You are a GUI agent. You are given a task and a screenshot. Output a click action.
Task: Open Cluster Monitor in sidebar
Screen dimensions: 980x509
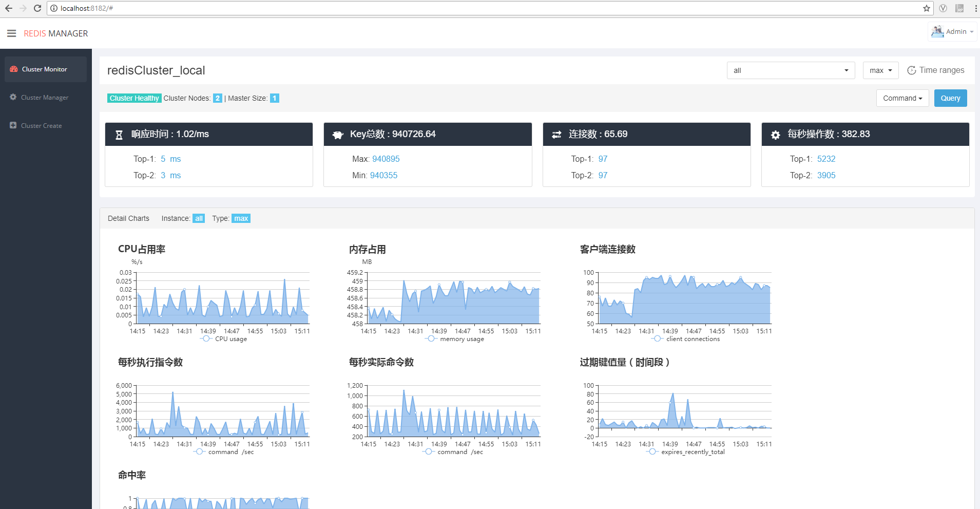point(46,69)
